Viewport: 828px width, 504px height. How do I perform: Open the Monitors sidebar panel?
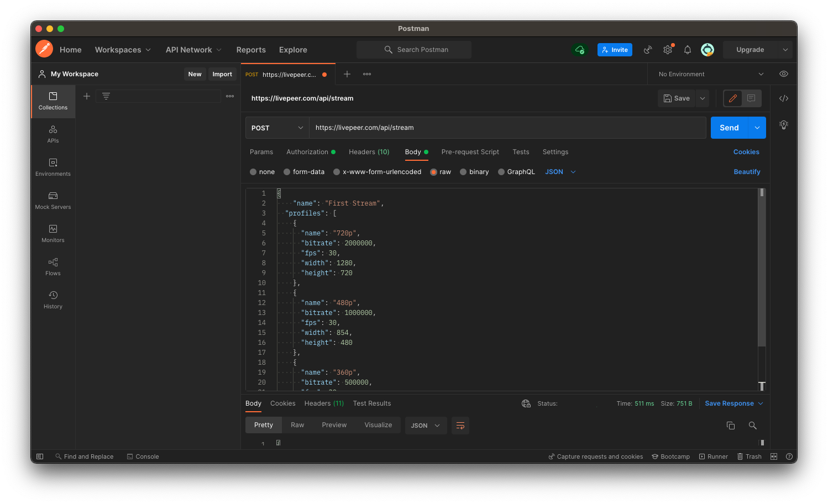pos(53,234)
